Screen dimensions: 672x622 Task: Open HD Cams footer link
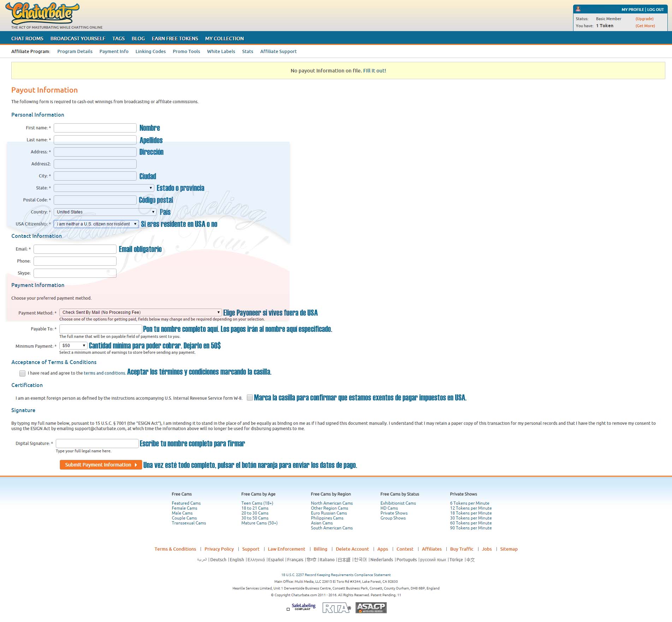[x=389, y=508]
